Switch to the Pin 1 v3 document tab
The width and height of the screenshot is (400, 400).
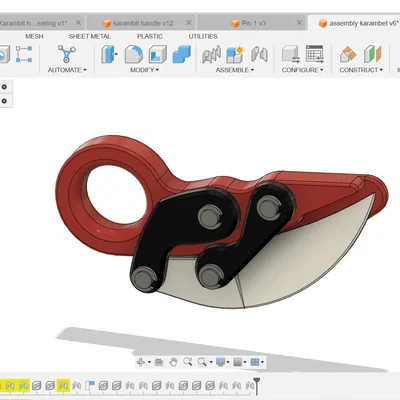[x=253, y=23]
